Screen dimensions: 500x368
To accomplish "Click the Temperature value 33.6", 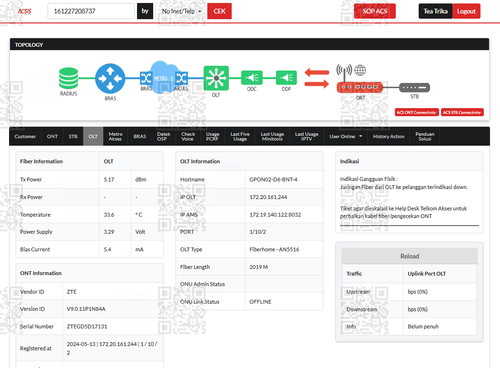I will [109, 215].
